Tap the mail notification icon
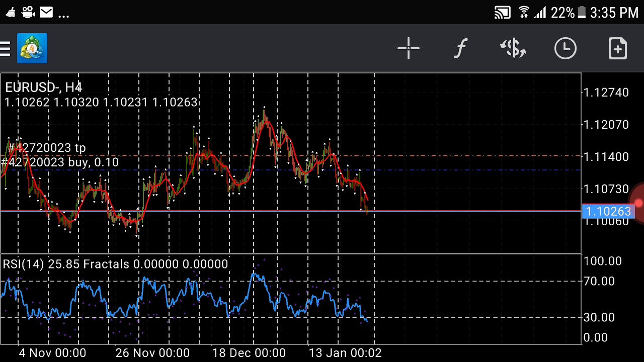 (x=46, y=13)
